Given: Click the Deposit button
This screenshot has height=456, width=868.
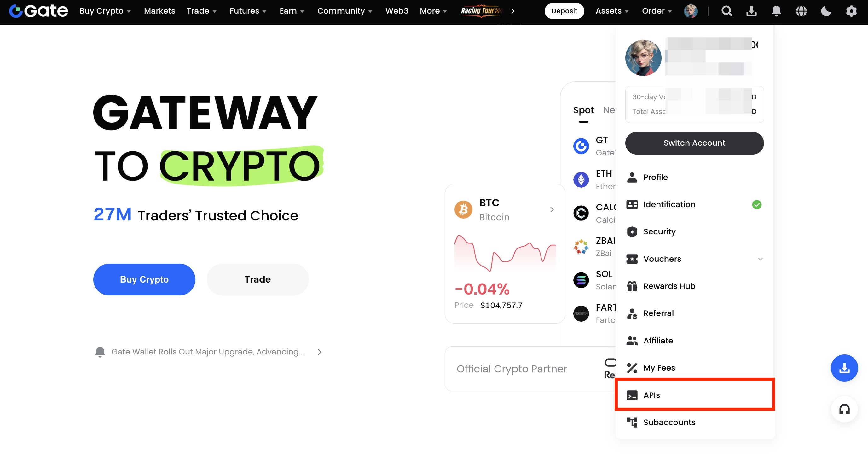Looking at the screenshot, I should (x=564, y=11).
